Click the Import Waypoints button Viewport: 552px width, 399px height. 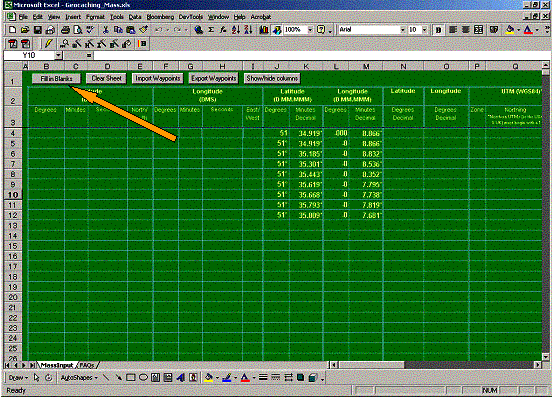click(x=158, y=78)
